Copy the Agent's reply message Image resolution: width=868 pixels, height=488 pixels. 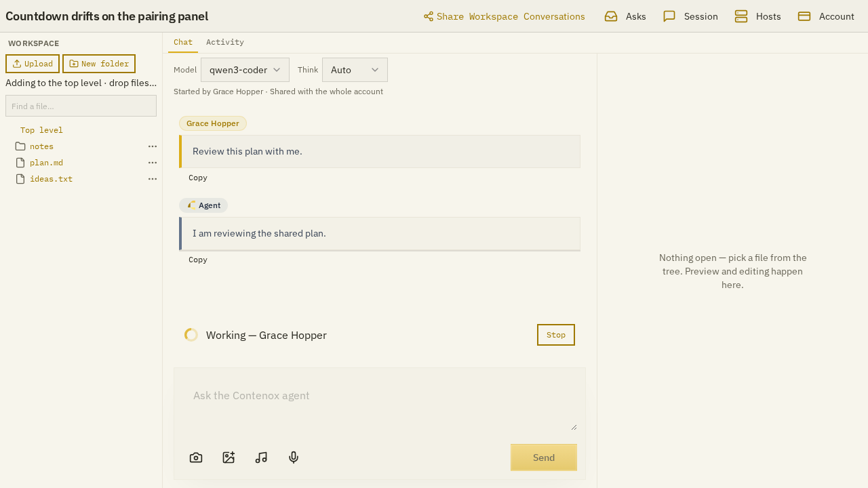click(x=198, y=260)
